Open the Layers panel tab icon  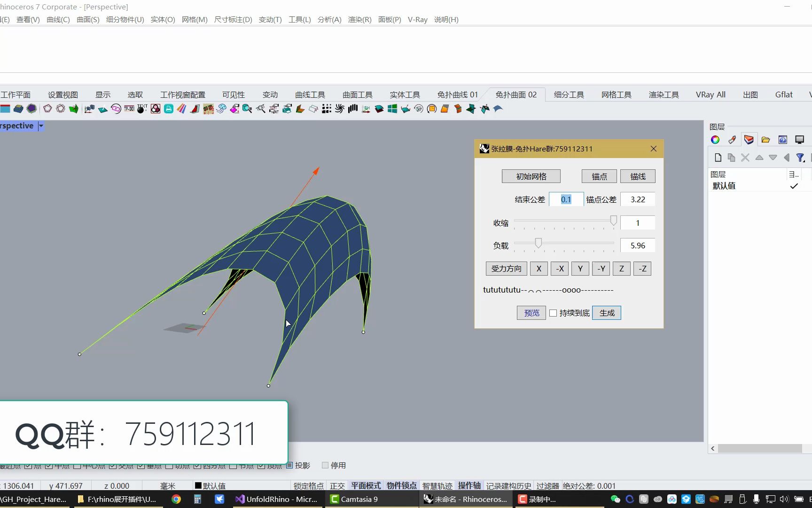coord(749,140)
